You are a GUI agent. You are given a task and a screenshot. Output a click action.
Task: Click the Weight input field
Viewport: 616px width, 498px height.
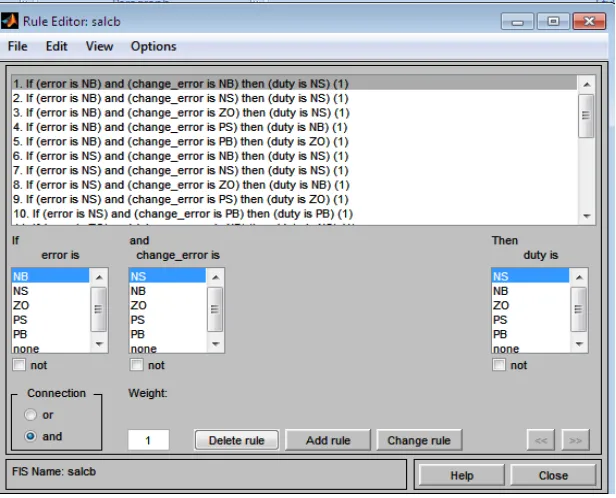[x=148, y=440]
